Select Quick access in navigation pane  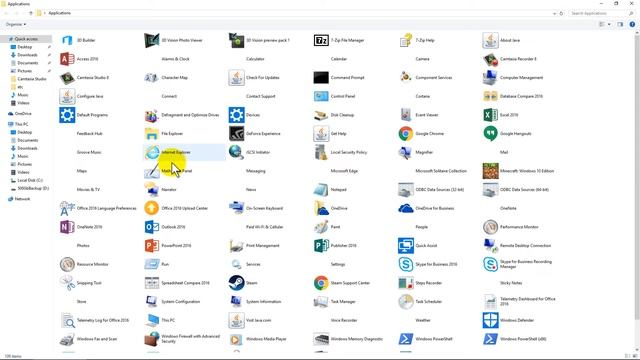pos(26,39)
